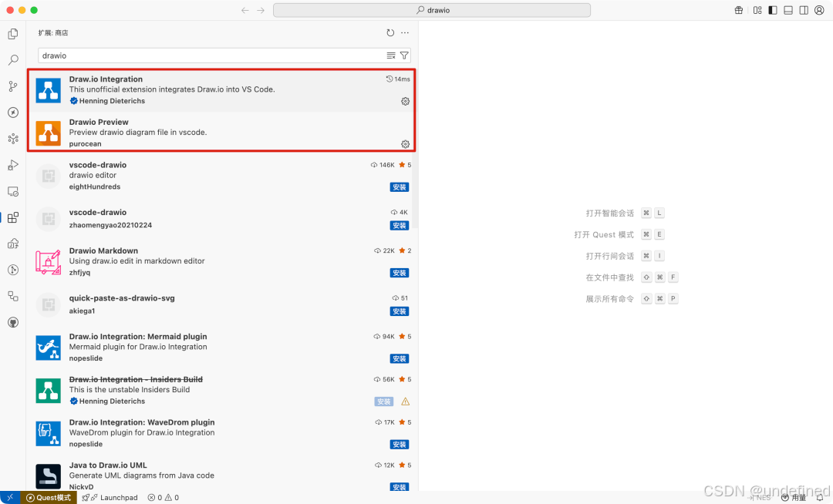Screen dimensions: 833x504
Task: Click the warning icon on Insiders Build
Action: pyautogui.click(x=406, y=402)
